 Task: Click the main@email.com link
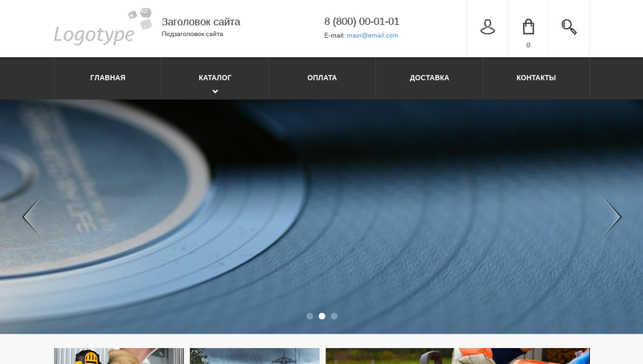pos(372,35)
